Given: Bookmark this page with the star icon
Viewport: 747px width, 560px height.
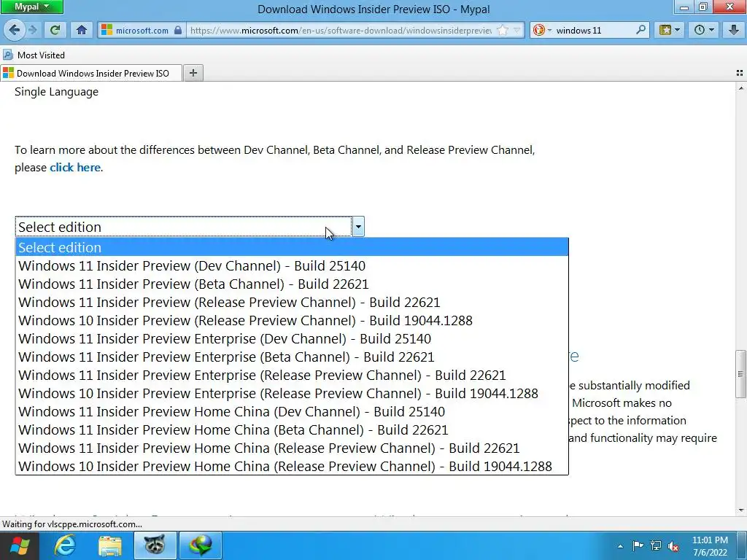Looking at the screenshot, I should 502,31.
